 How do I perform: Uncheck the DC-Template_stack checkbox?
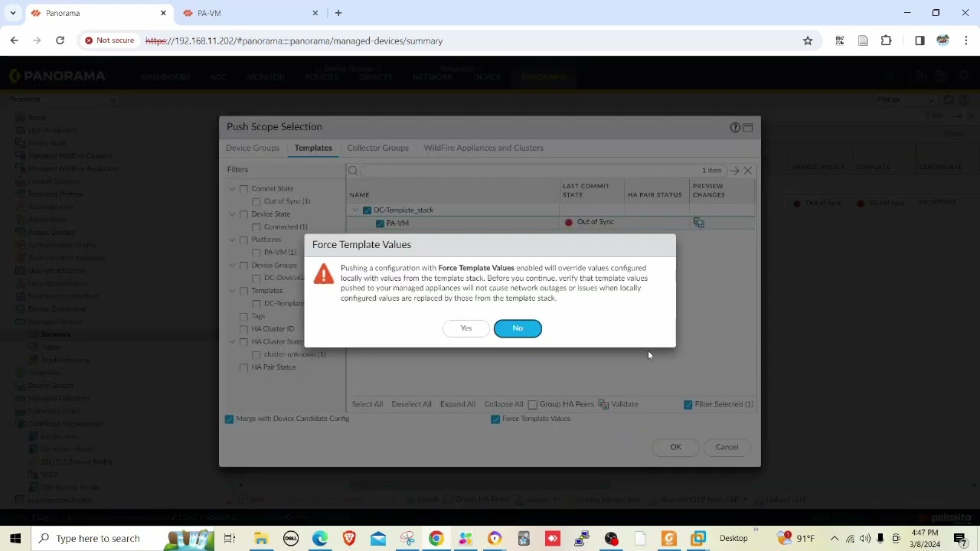pos(367,210)
